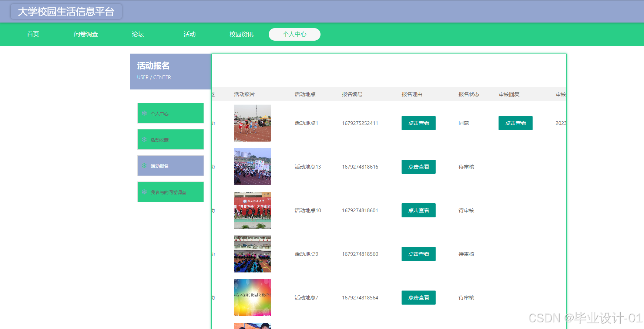View 审核回复 for 活动地点1 row
Screen dimensions: 644x329
(x=516, y=123)
